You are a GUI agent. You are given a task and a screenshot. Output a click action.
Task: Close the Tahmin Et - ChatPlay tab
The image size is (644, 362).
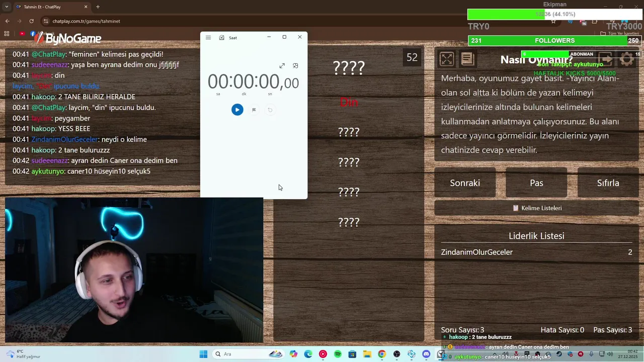86,7
